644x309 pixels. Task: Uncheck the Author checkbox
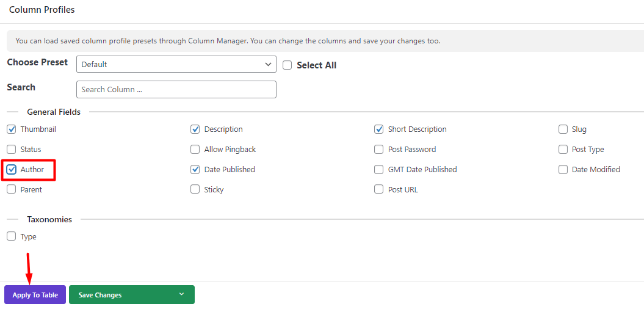point(12,170)
